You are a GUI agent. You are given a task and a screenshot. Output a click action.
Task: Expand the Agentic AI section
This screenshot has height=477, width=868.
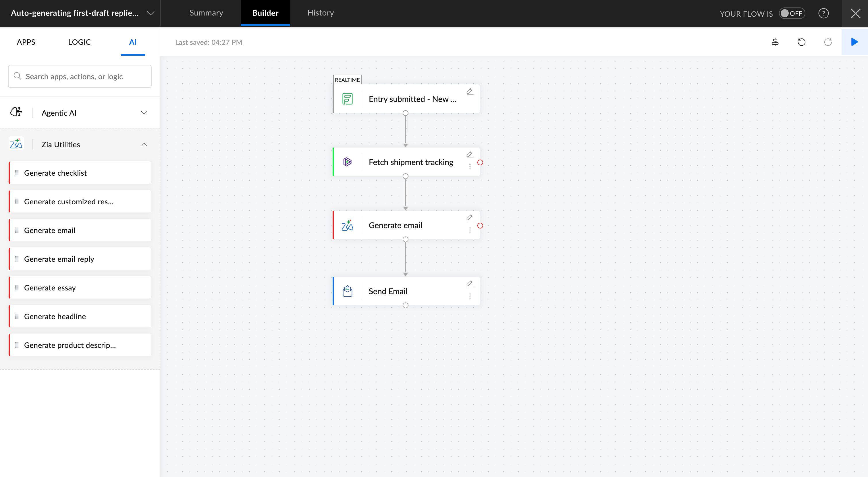(x=144, y=113)
